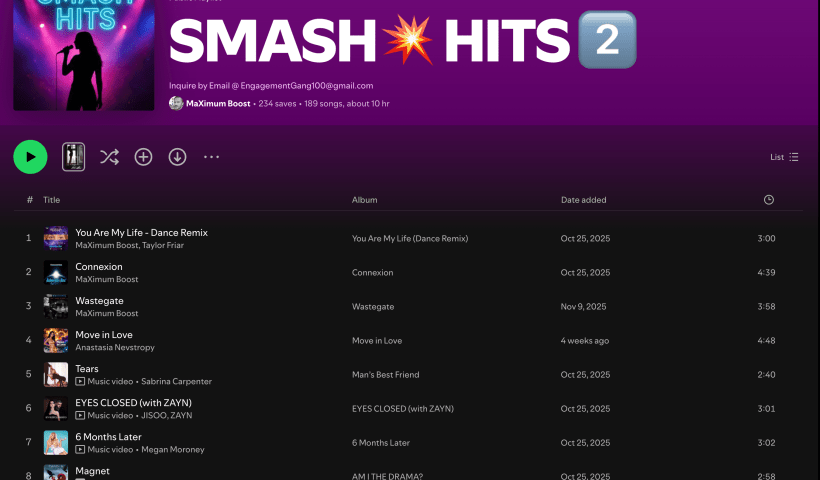This screenshot has height=480, width=820.
Task: Click the Wastegate track album art
Action: [56, 307]
